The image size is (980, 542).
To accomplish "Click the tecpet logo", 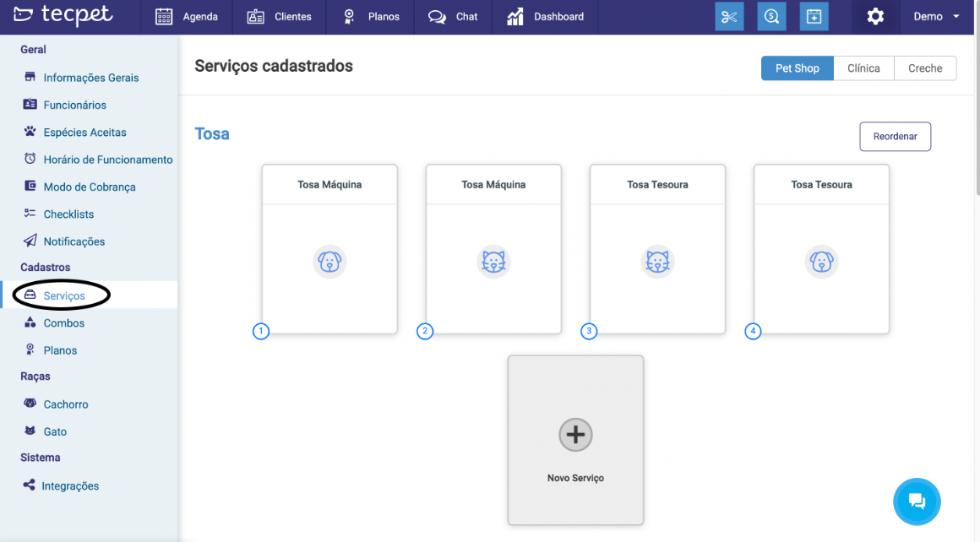I will (63, 16).
